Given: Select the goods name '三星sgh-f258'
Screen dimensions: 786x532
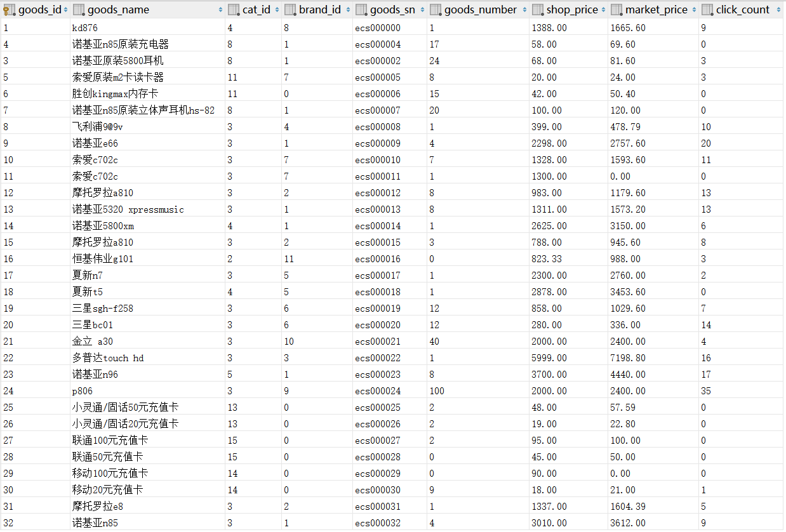Looking at the screenshot, I should (x=103, y=309).
